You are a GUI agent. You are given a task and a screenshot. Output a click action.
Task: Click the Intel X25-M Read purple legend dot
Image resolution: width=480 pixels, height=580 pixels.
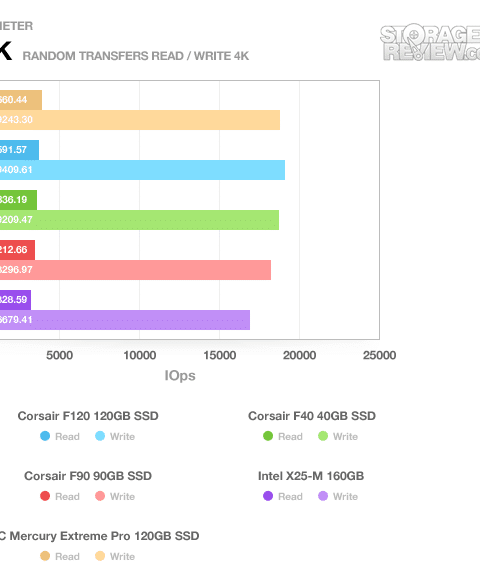pyautogui.click(x=268, y=496)
